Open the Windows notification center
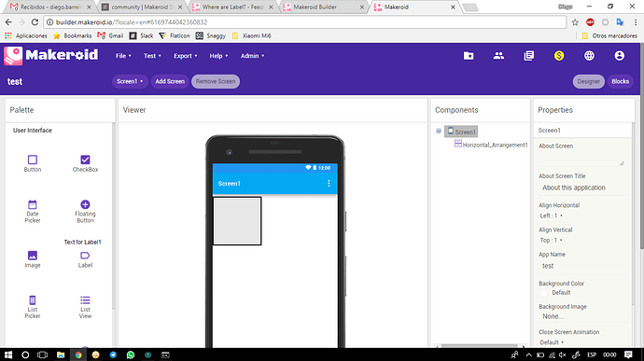 [628, 354]
